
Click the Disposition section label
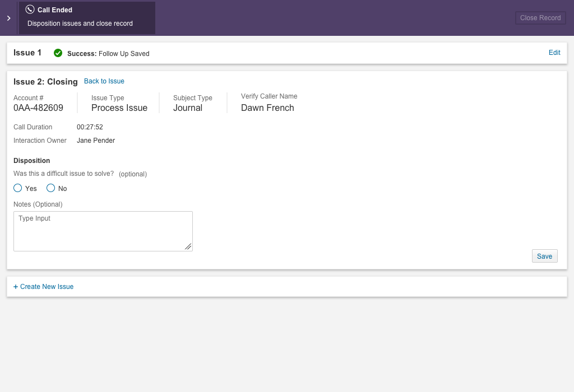click(x=32, y=161)
